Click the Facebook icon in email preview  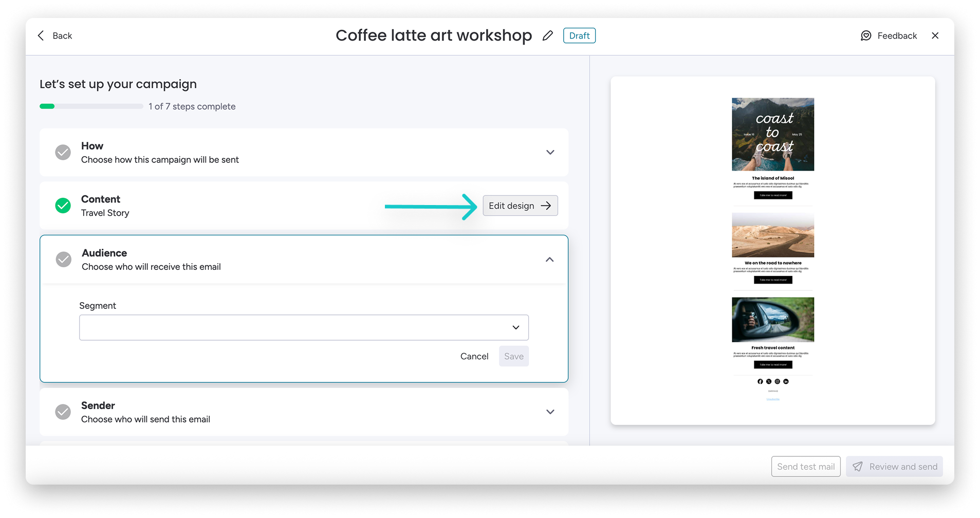(760, 381)
